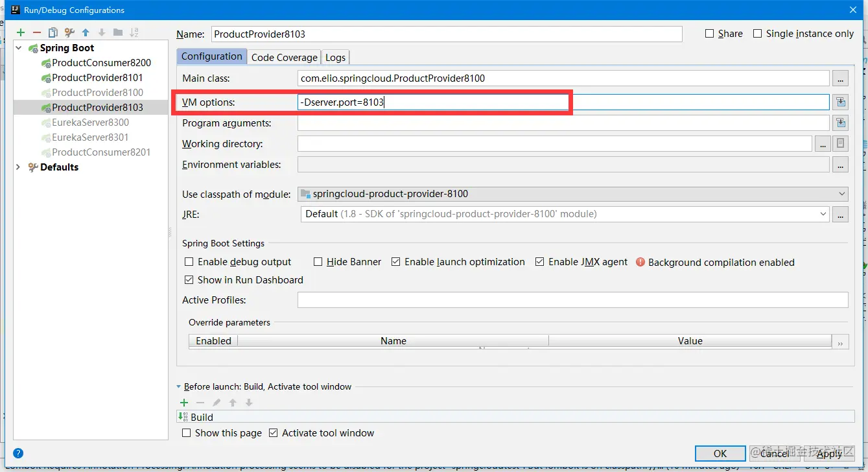This screenshot has width=868, height=472.
Task: Click the VM options field
Action: point(563,102)
